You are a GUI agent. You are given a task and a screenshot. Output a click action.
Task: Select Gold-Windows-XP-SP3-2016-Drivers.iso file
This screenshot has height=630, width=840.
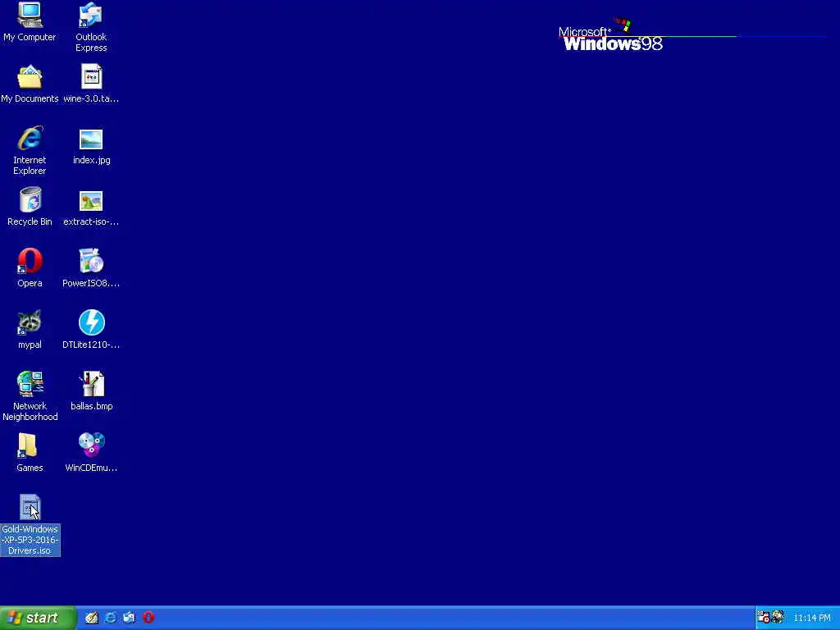(30, 525)
